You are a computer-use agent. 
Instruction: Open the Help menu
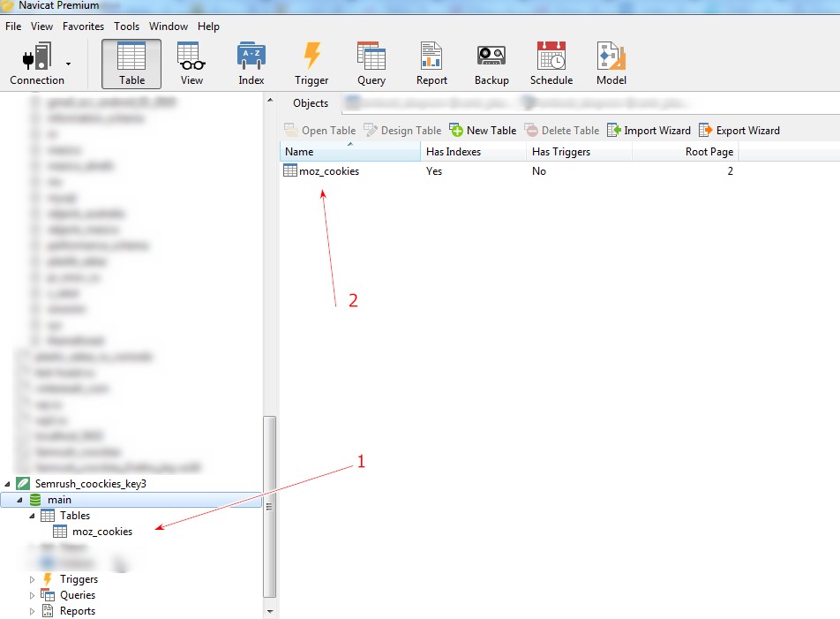208,26
